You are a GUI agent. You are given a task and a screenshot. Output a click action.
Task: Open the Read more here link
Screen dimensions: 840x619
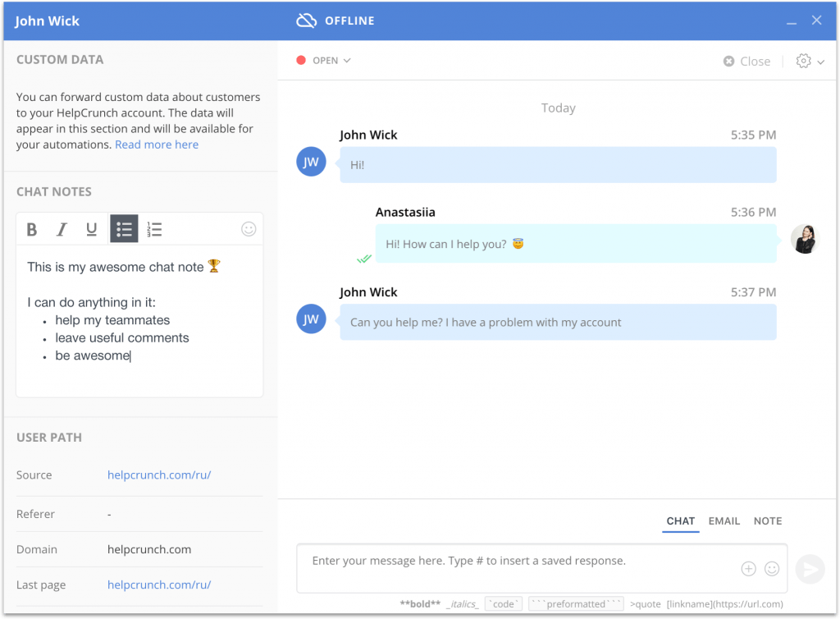click(x=157, y=144)
